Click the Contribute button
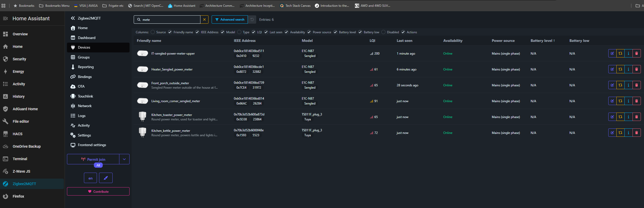The height and width of the screenshot is (208, 644). [x=98, y=191]
